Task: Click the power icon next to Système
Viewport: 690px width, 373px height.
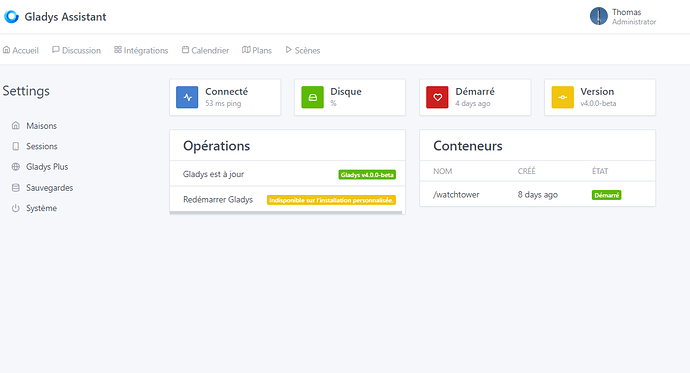Action: click(16, 208)
